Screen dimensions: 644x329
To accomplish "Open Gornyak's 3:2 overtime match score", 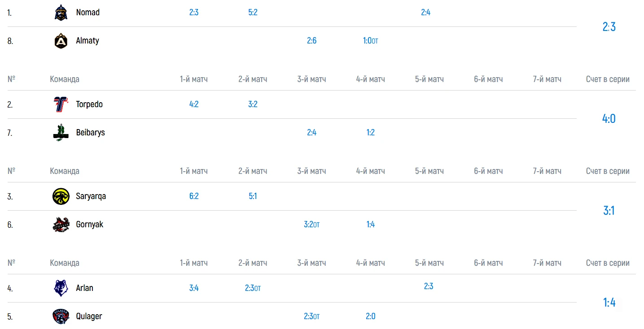I will [311, 225].
